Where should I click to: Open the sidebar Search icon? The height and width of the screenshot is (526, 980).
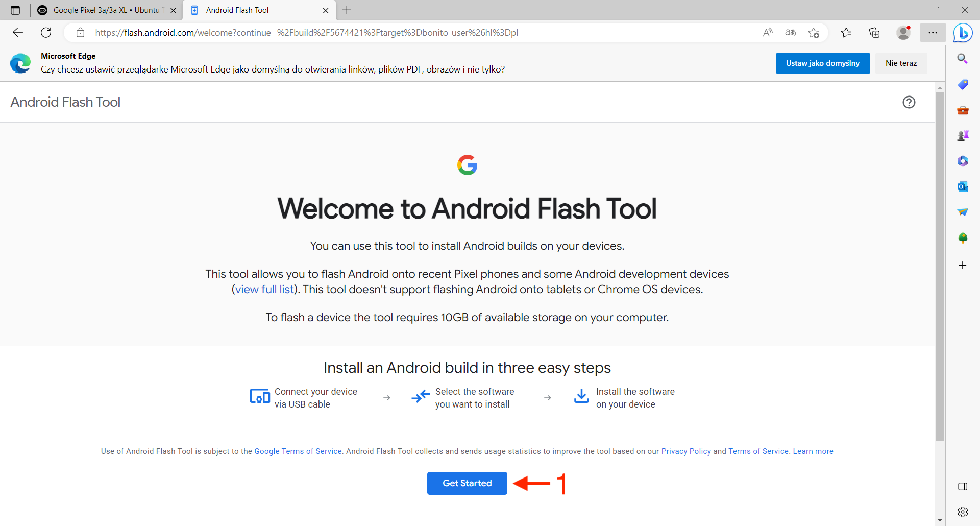click(x=963, y=59)
